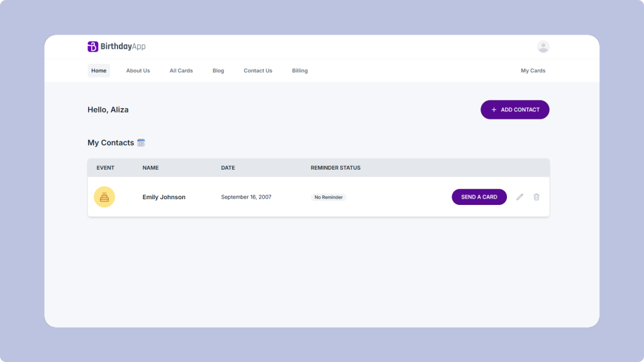Click the REMINDER STATUS column header
This screenshot has height=362, width=644.
(x=336, y=168)
